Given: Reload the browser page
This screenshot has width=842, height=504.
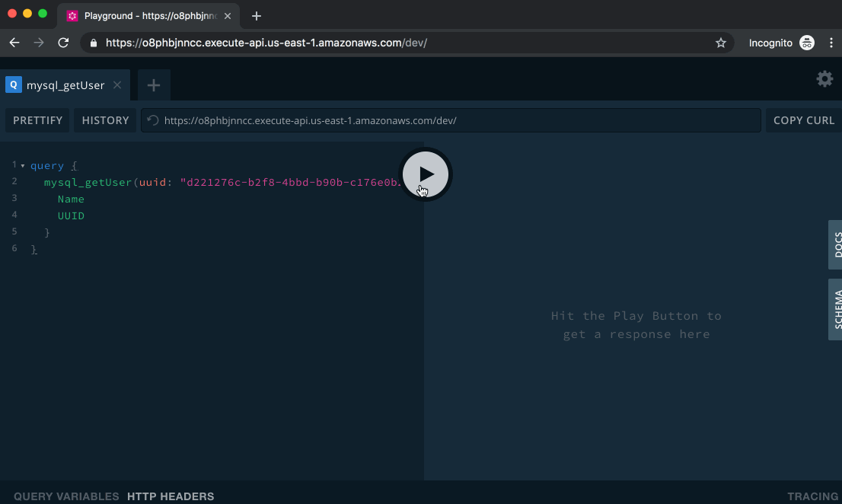Looking at the screenshot, I should point(63,43).
